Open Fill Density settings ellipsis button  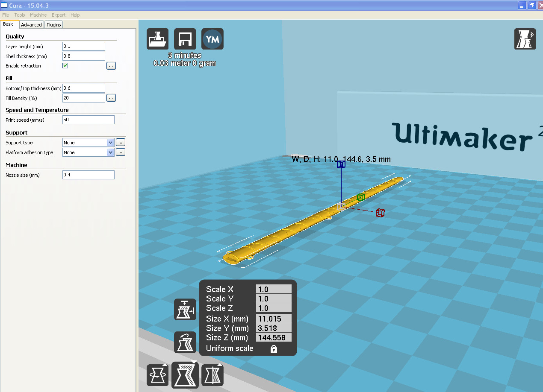tap(111, 98)
